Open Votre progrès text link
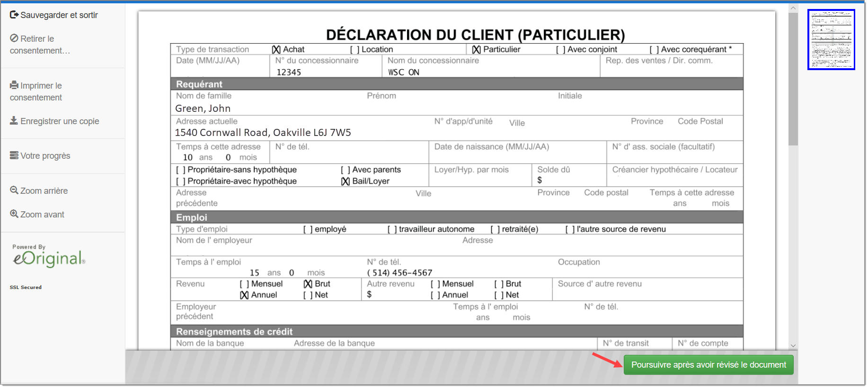This screenshot has height=388, width=868. [x=45, y=156]
